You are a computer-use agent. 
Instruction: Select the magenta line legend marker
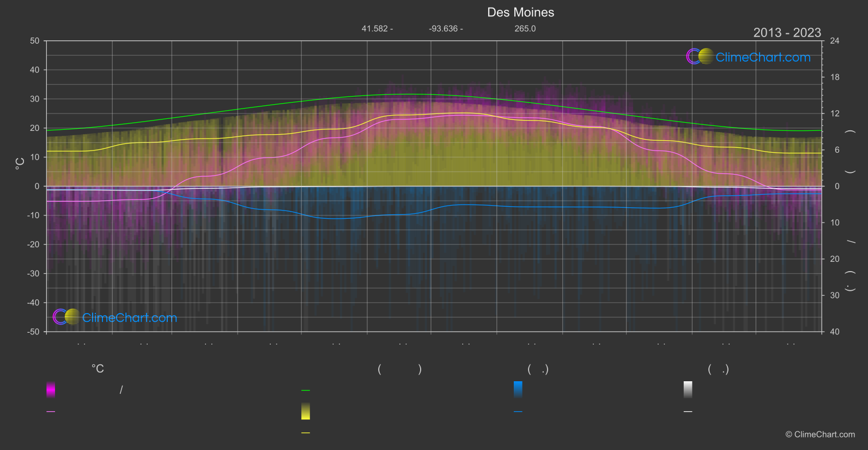[51, 412]
